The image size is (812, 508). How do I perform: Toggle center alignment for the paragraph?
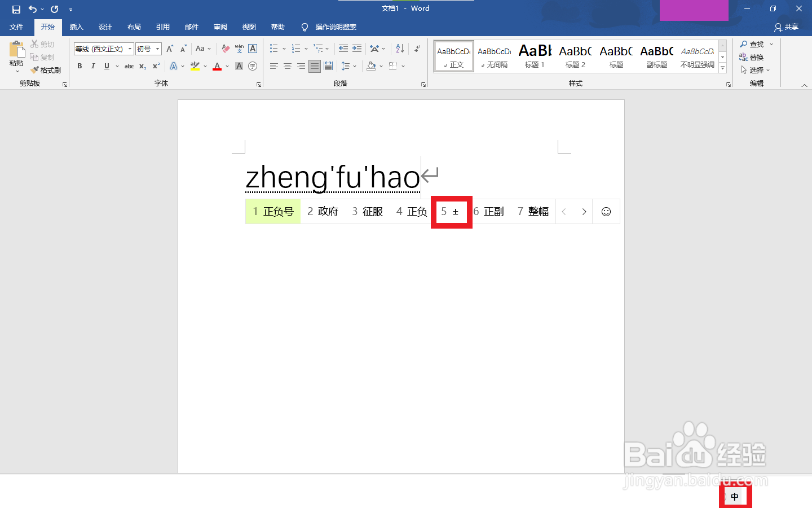287,66
